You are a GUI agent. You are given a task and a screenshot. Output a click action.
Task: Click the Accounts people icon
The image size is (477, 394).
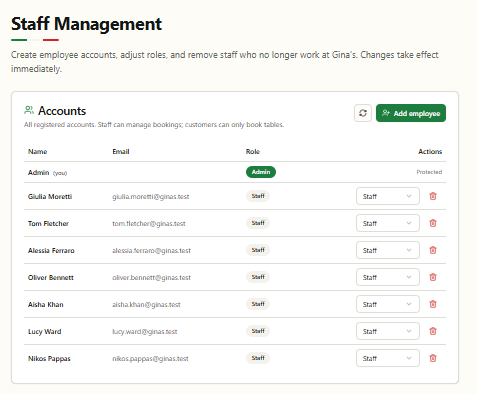point(29,110)
